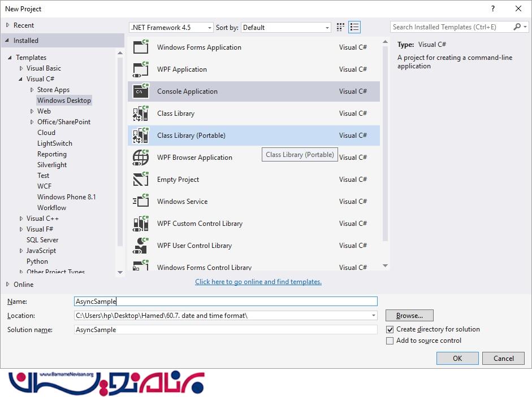Click the Browse... button
This screenshot has height=397, width=532.
(409, 316)
